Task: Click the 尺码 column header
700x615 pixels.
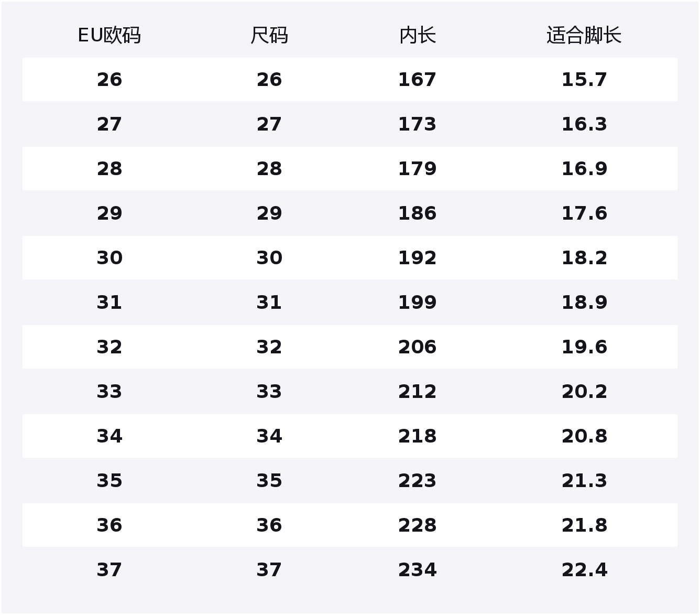Action: coord(269,36)
